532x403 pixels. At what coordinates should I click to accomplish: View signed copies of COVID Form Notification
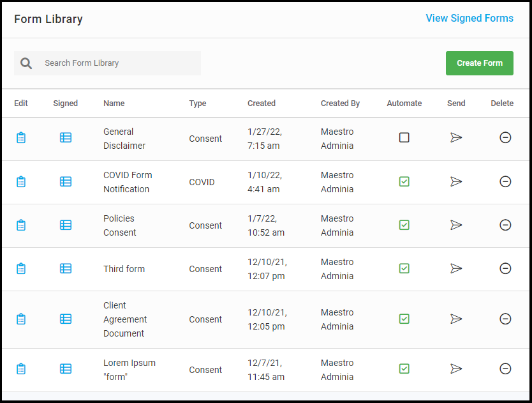66,181
